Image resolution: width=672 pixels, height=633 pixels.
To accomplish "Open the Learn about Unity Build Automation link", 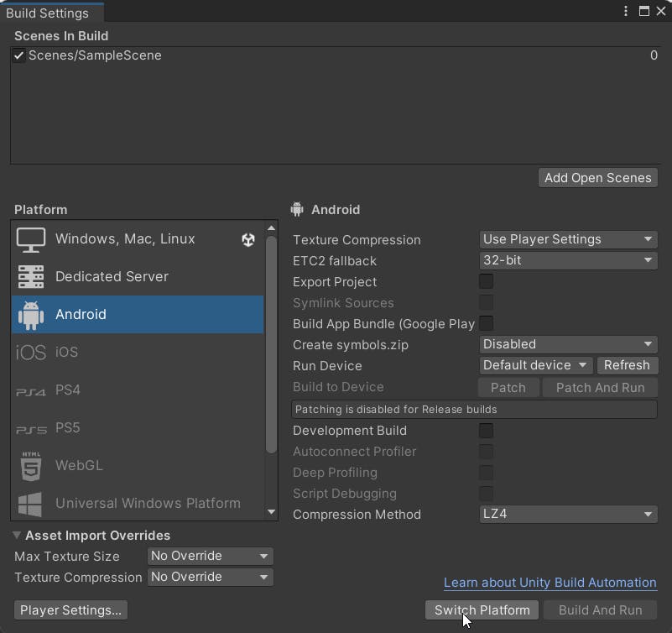I will [x=550, y=583].
